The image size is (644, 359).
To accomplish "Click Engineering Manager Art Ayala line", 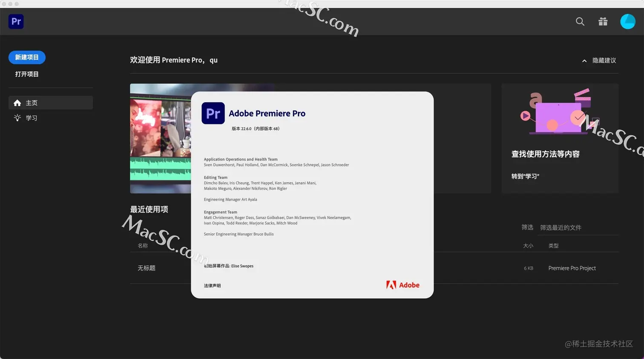I will click(x=230, y=199).
